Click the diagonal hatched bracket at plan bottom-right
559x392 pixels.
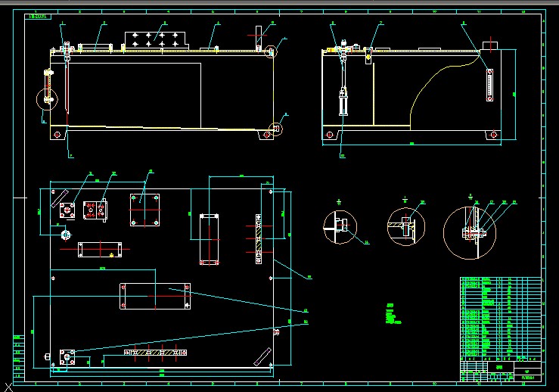265,356
